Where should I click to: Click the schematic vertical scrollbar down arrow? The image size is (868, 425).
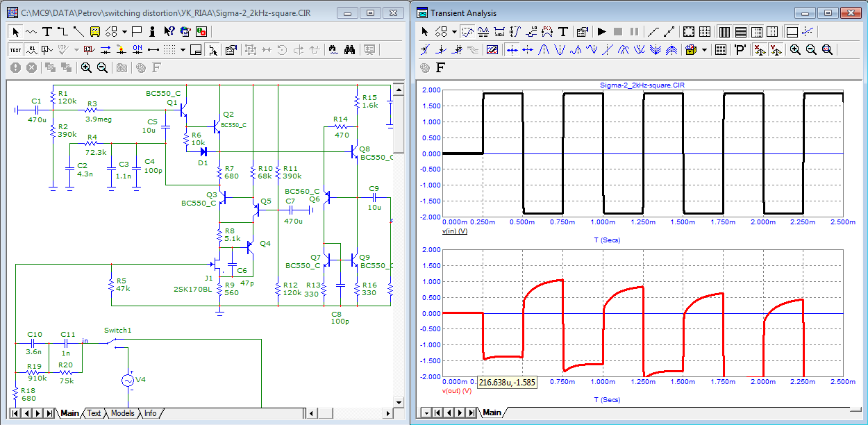(x=399, y=402)
